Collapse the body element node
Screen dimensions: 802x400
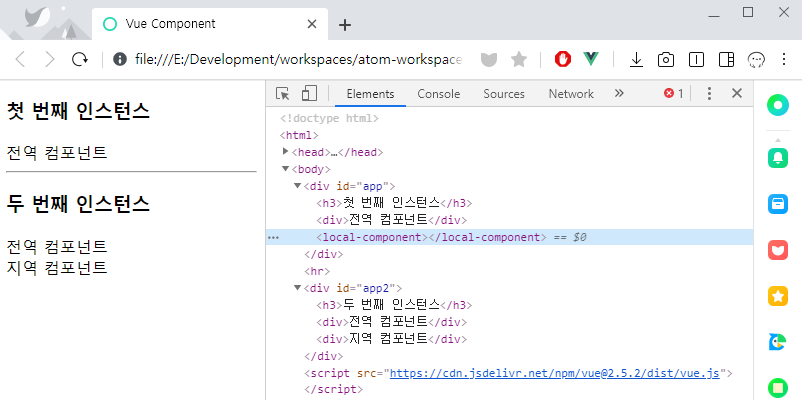tap(285, 169)
